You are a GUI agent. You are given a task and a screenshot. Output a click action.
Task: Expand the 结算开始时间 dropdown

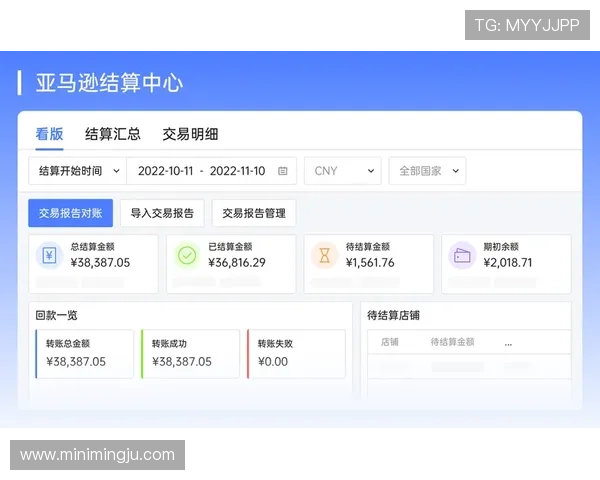[x=78, y=171]
